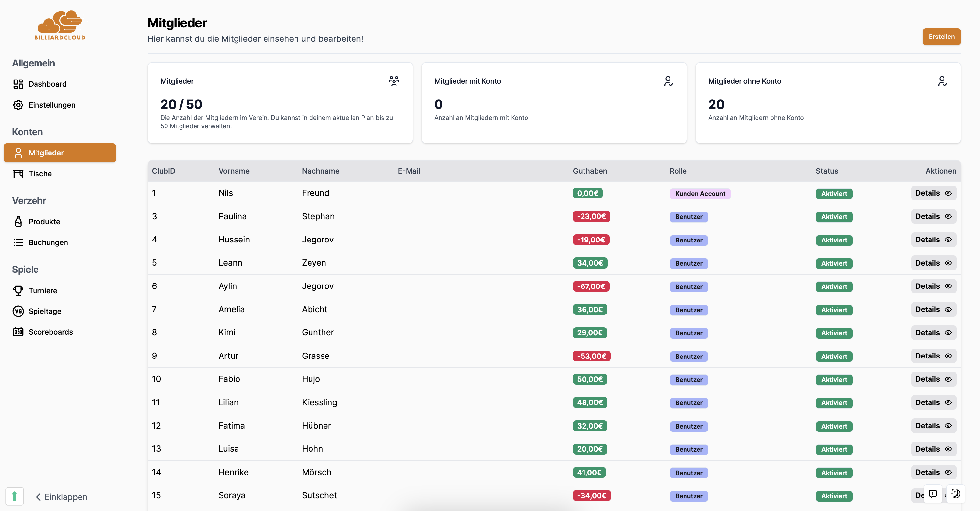Image resolution: width=980 pixels, height=511 pixels.
Task: Click the eye icon in Nils Freund's row
Action: pyautogui.click(x=948, y=193)
